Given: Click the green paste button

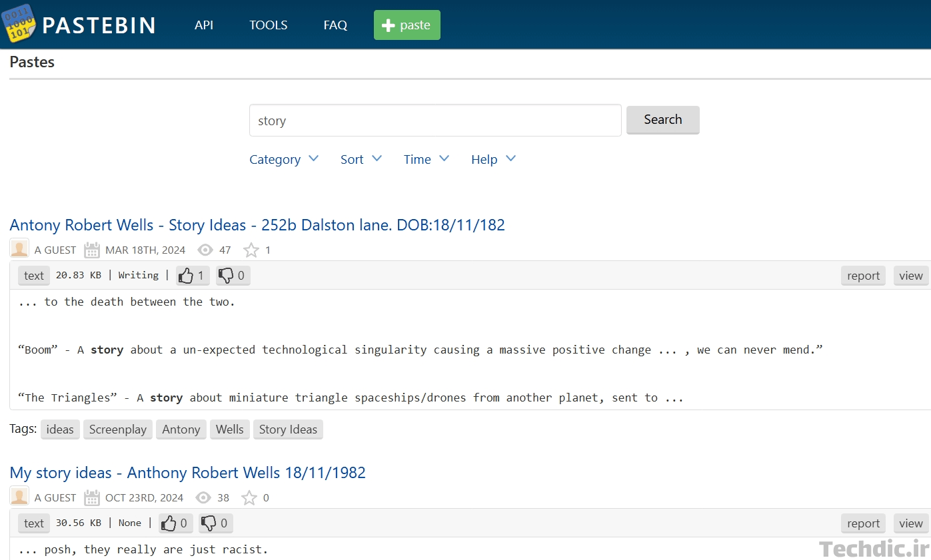Looking at the screenshot, I should tap(407, 25).
